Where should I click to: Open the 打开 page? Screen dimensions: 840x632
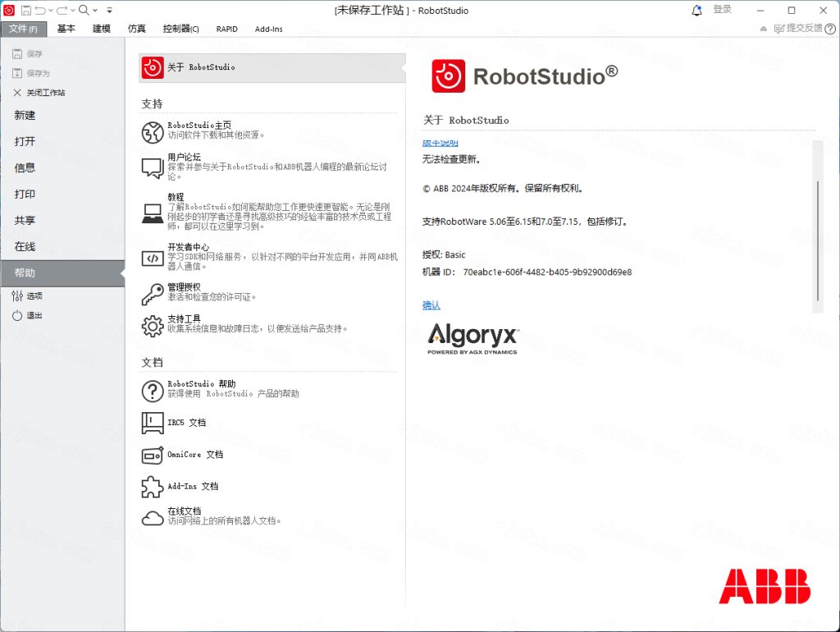pyautogui.click(x=25, y=141)
